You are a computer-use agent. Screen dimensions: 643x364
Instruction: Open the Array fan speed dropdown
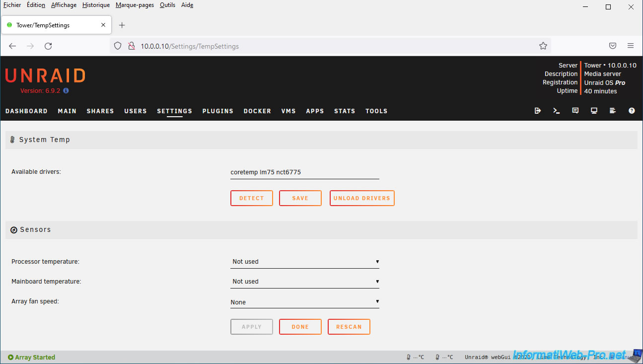(x=304, y=302)
